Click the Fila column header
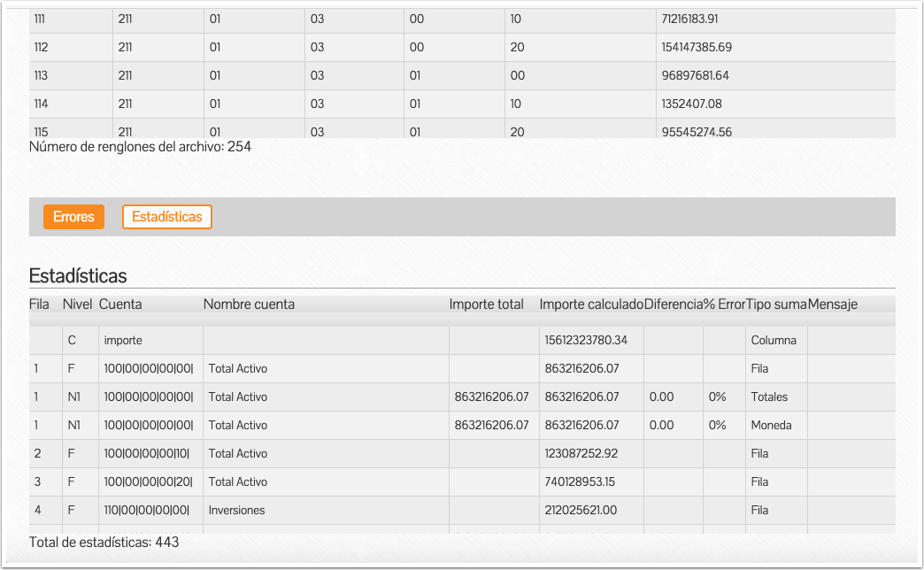Image resolution: width=924 pixels, height=570 pixels. point(39,304)
